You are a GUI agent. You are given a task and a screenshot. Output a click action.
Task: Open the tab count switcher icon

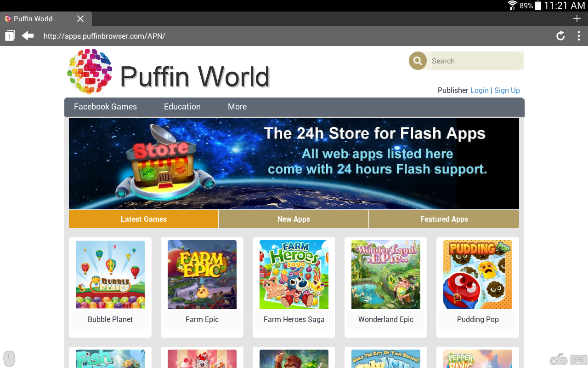pyautogui.click(x=10, y=36)
